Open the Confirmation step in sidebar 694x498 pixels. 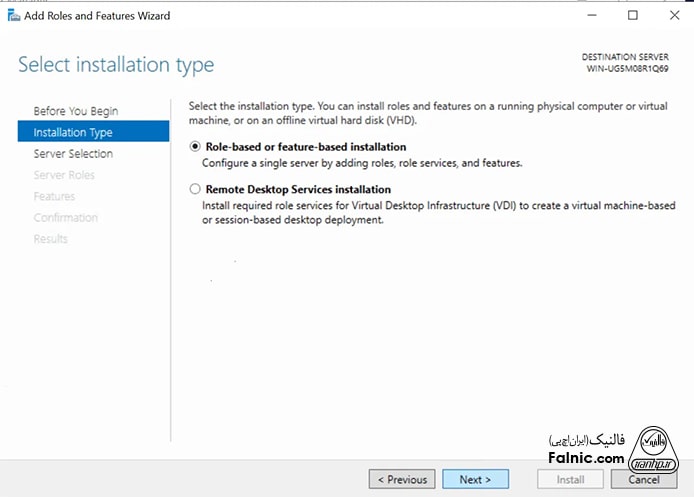click(66, 217)
